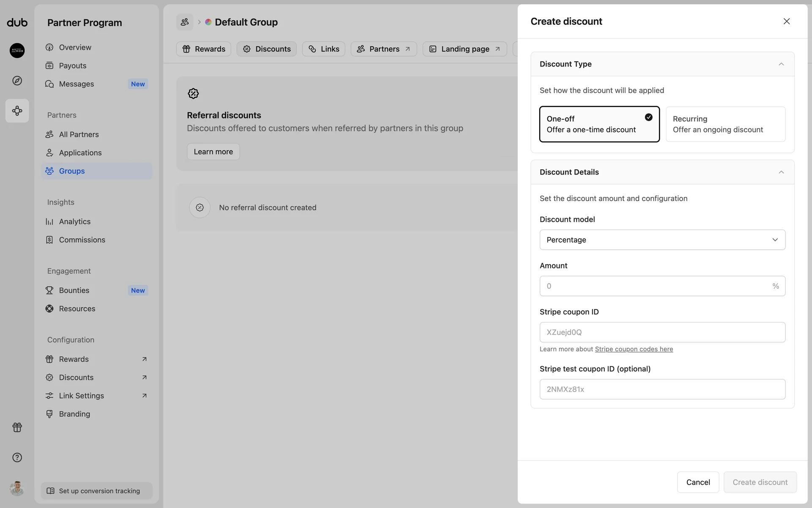This screenshot has width=812, height=508.
Task: Open the Links tab
Action: coord(324,49)
